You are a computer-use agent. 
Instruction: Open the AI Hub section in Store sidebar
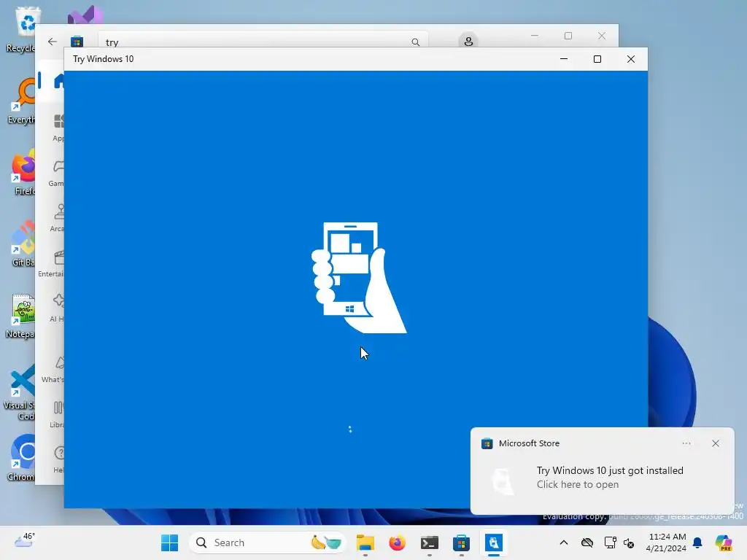click(57, 308)
